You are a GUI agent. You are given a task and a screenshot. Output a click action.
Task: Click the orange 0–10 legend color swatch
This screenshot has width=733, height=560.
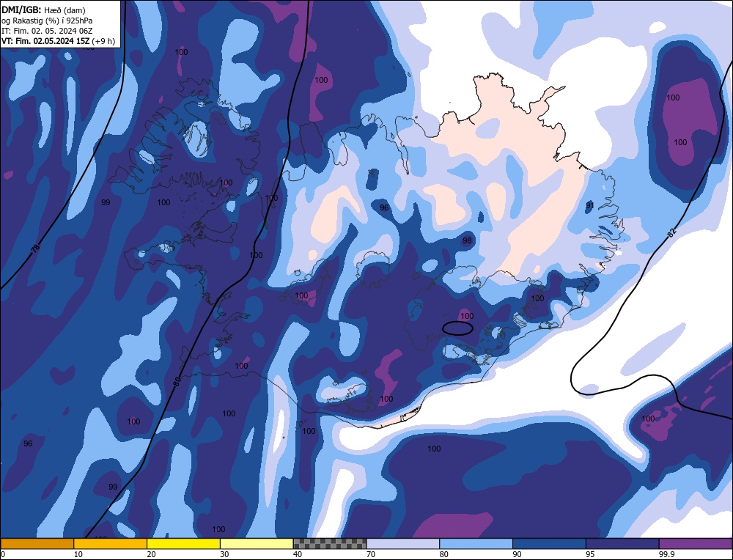point(37,543)
